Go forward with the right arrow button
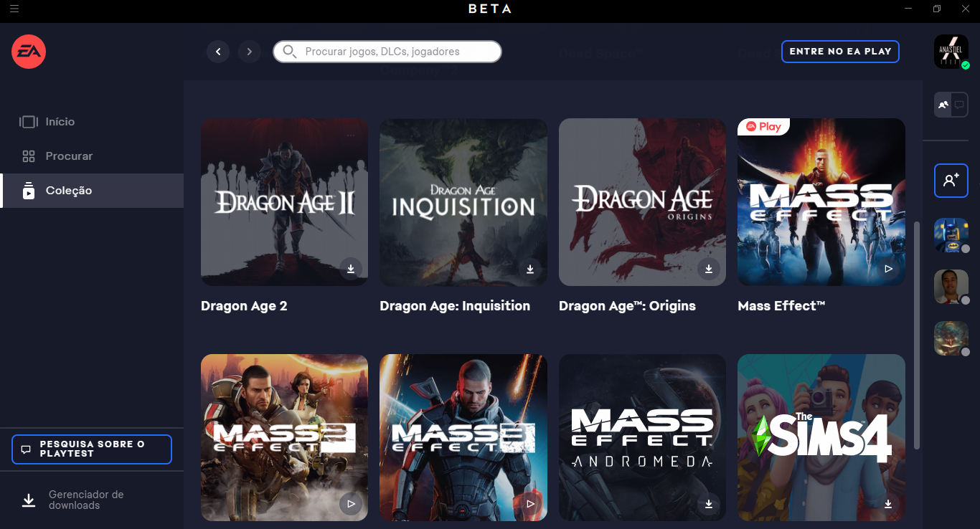 pyautogui.click(x=249, y=52)
